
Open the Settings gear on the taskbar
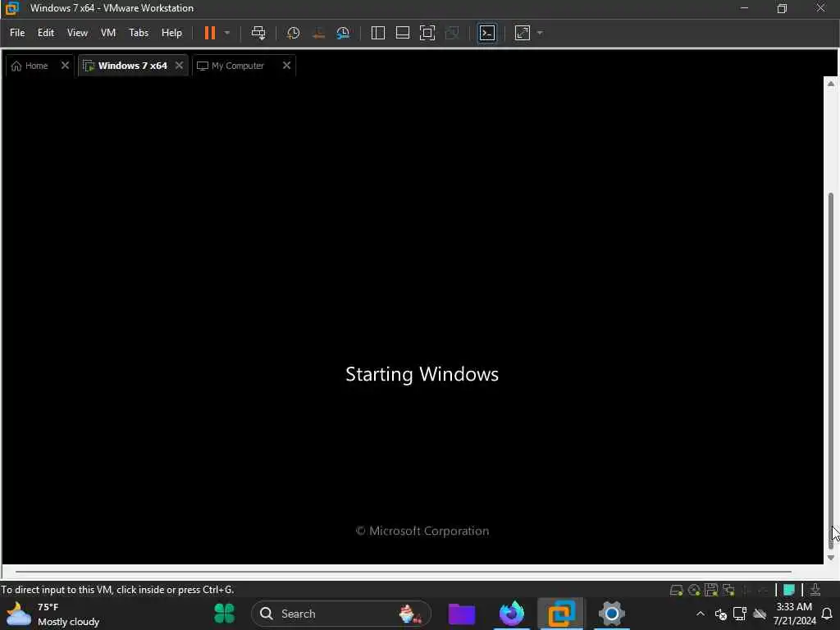[x=611, y=614]
